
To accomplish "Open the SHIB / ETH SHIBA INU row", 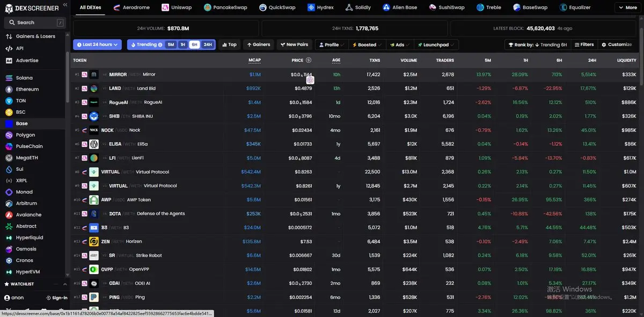I will pos(357,116).
